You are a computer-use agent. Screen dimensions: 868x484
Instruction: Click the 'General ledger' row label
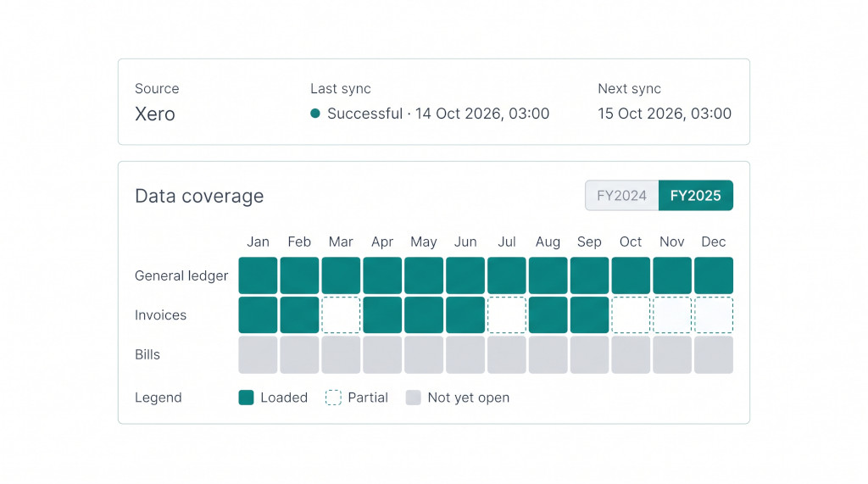click(181, 275)
